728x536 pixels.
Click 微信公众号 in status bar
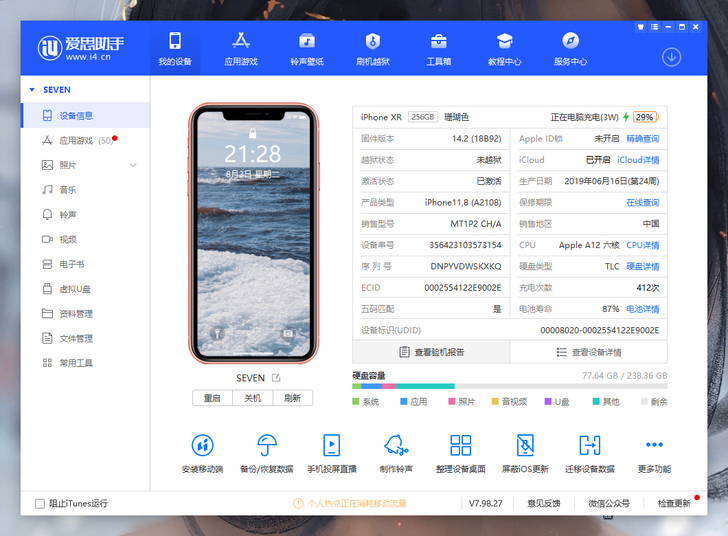[609, 503]
